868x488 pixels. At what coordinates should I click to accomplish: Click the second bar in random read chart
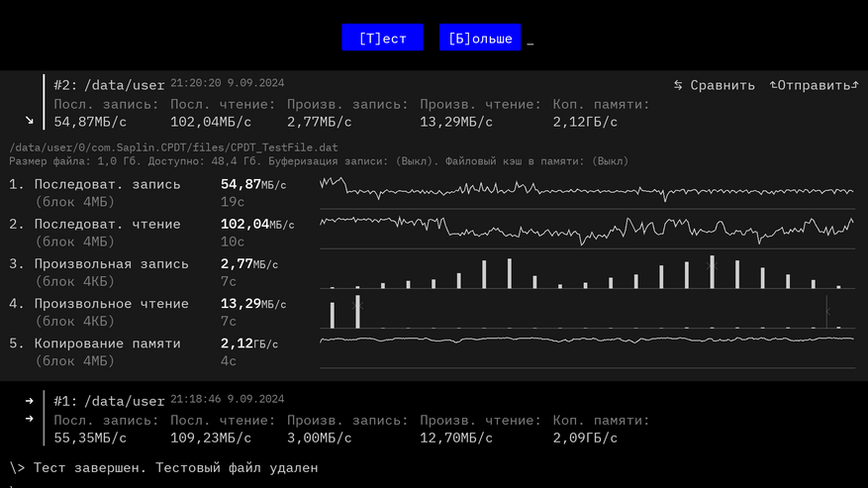coord(357,312)
